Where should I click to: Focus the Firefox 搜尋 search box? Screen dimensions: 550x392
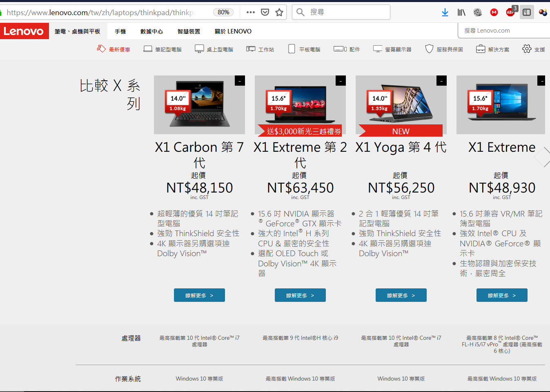point(341,12)
